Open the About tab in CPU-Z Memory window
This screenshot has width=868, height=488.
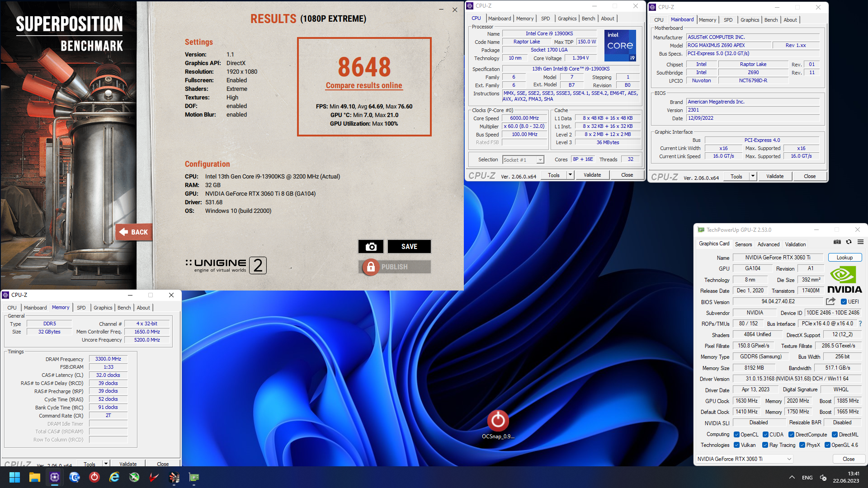tap(143, 308)
